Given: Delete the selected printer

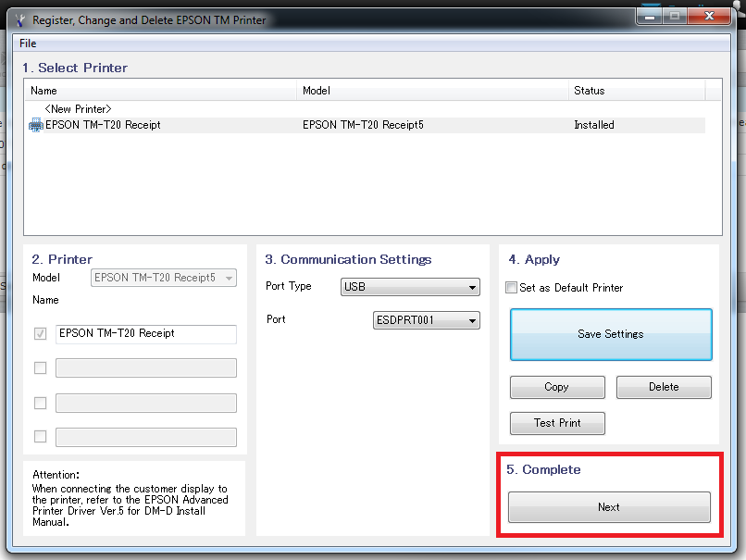Looking at the screenshot, I should click(664, 387).
